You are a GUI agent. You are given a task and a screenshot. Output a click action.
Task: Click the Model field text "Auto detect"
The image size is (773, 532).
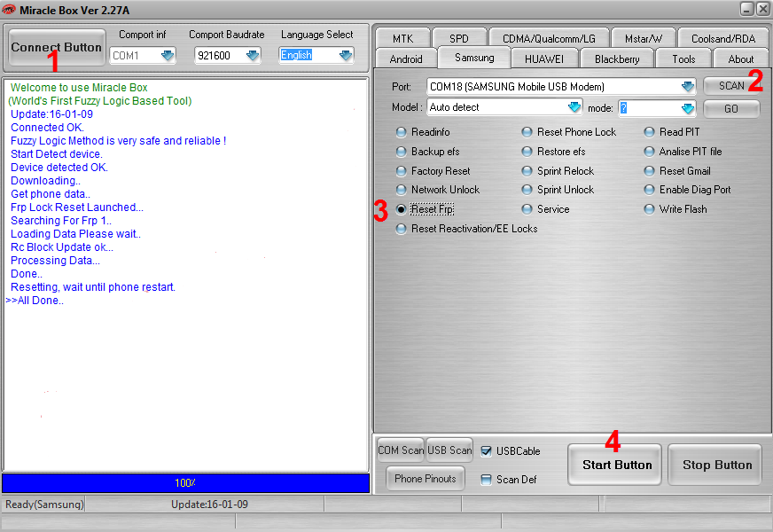[454, 107]
